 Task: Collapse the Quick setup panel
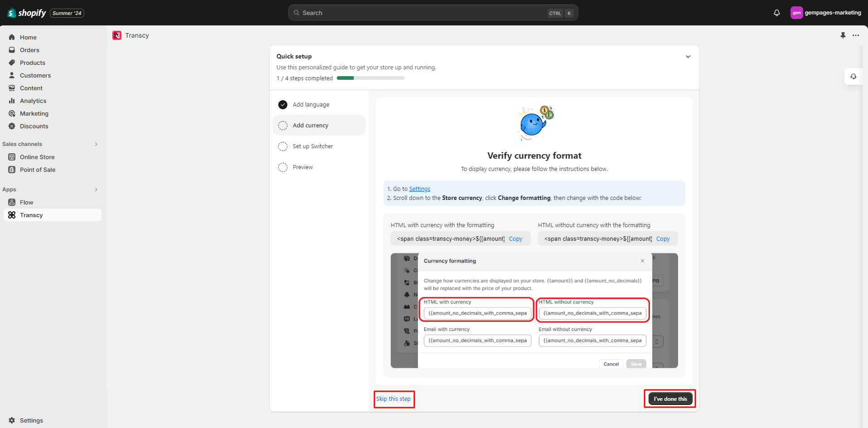tap(688, 57)
